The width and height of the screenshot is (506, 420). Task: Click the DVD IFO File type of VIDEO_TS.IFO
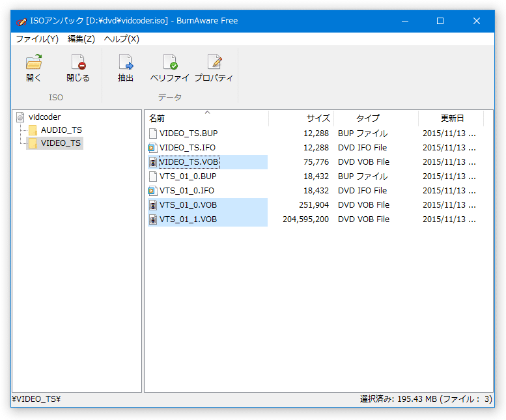(x=362, y=147)
